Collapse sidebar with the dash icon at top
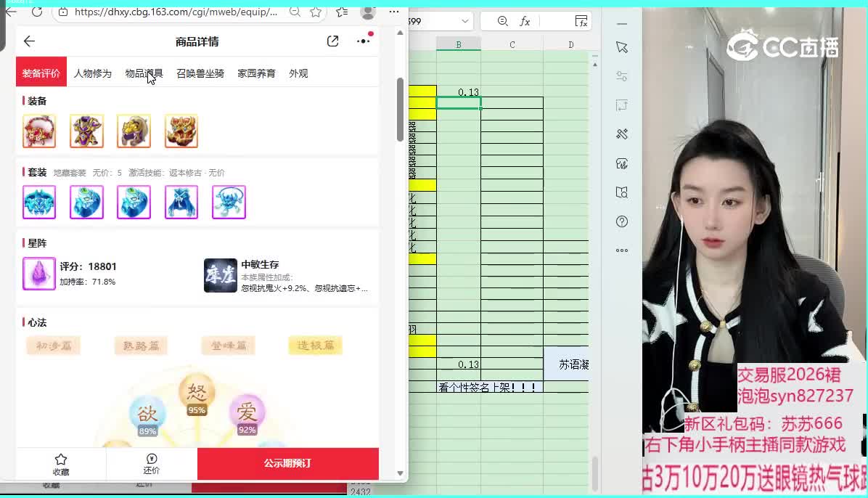Image resolution: width=868 pixels, height=498 pixels. click(622, 24)
